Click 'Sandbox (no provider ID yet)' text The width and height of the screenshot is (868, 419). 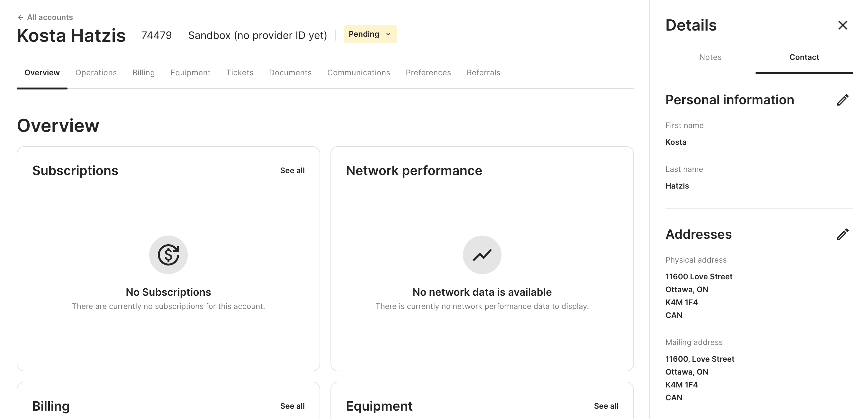tap(258, 35)
